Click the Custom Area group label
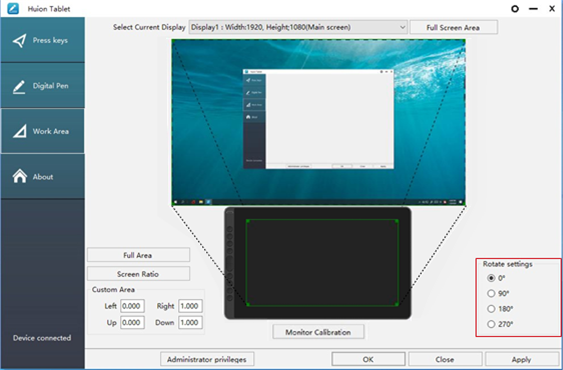The image size is (563, 370). click(113, 290)
